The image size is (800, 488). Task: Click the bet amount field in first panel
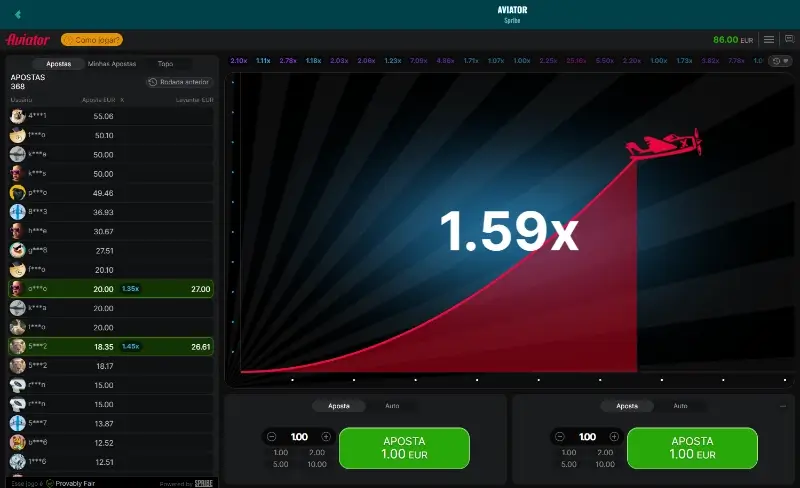[299, 437]
